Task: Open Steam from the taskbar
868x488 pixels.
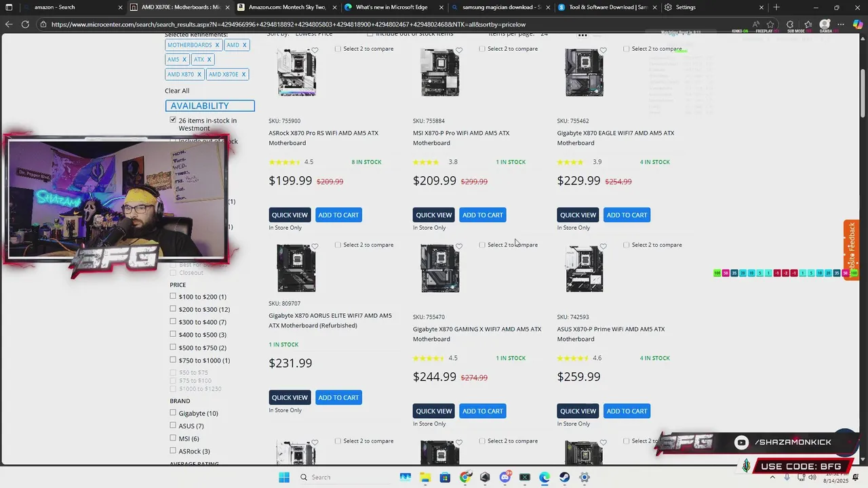Action: tap(564, 477)
